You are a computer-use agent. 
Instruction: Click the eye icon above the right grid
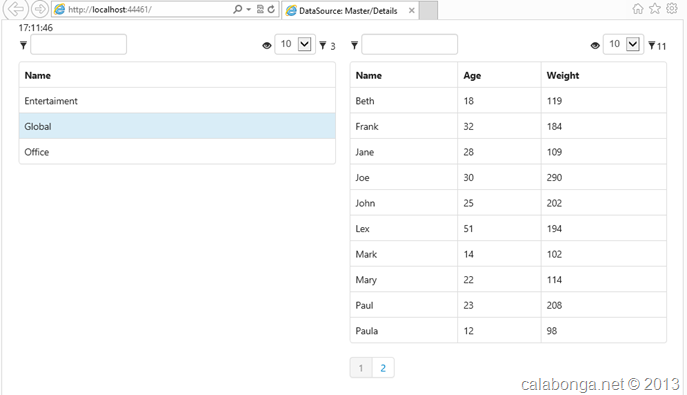pyautogui.click(x=595, y=46)
